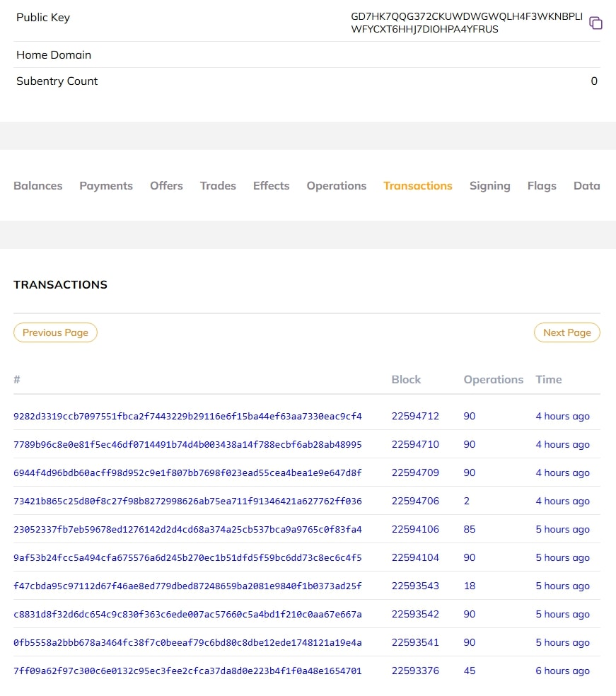
Task: Click the Subentry Count value 0
Action: click(x=594, y=81)
